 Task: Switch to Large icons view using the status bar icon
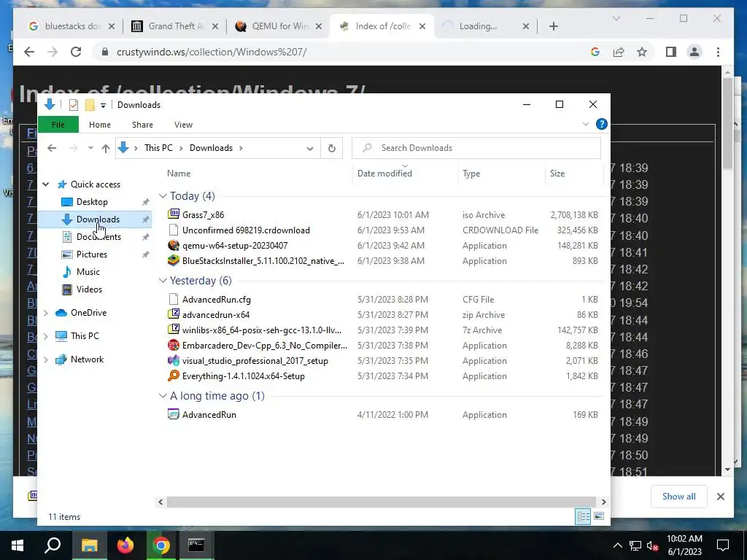(x=599, y=516)
